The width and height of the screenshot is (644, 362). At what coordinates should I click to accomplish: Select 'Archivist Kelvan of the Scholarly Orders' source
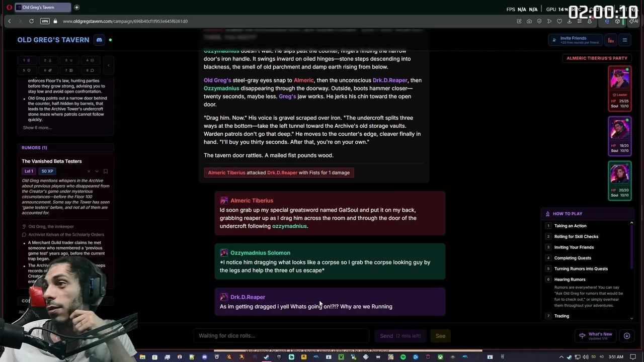66,234
